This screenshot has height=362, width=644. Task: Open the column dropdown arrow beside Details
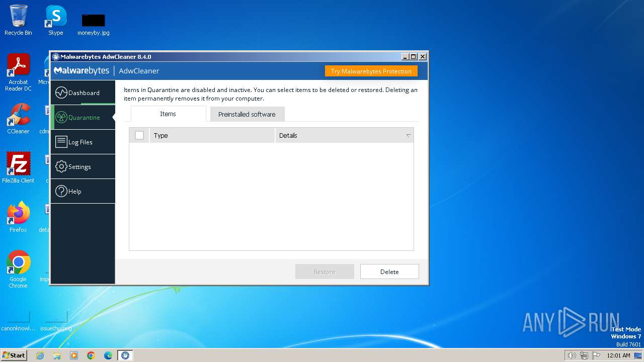pyautogui.click(x=409, y=136)
